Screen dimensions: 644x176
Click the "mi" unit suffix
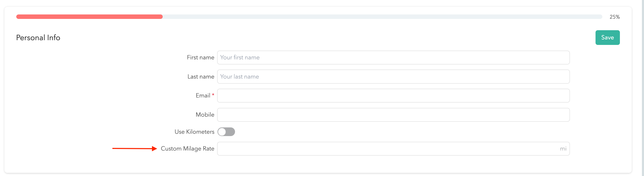click(563, 149)
